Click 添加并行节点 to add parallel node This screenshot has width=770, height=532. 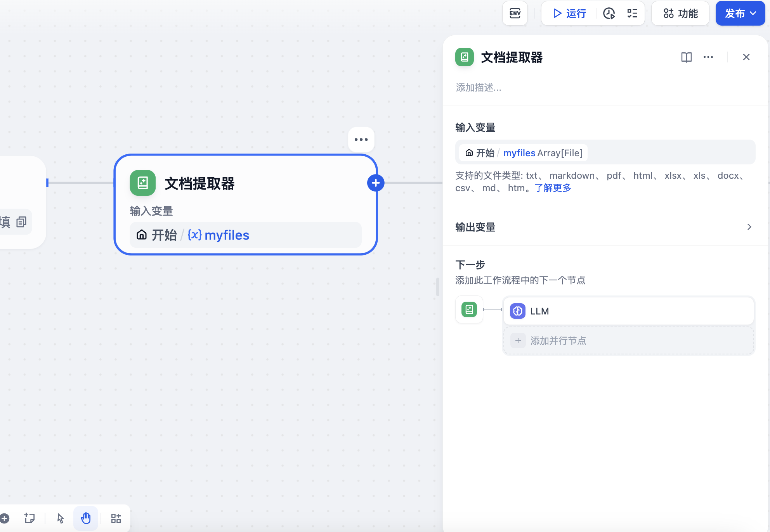[x=558, y=340]
